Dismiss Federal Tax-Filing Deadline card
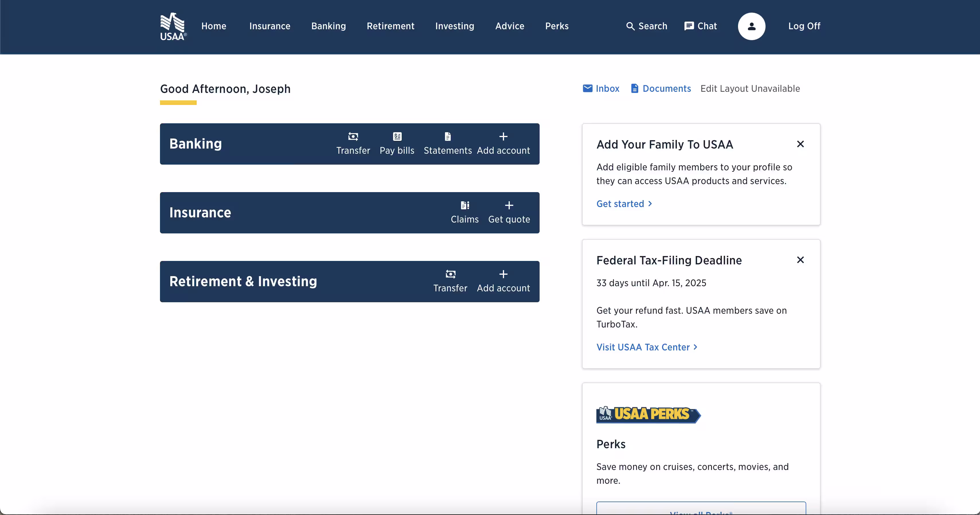980x515 pixels. click(x=801, y=260)
